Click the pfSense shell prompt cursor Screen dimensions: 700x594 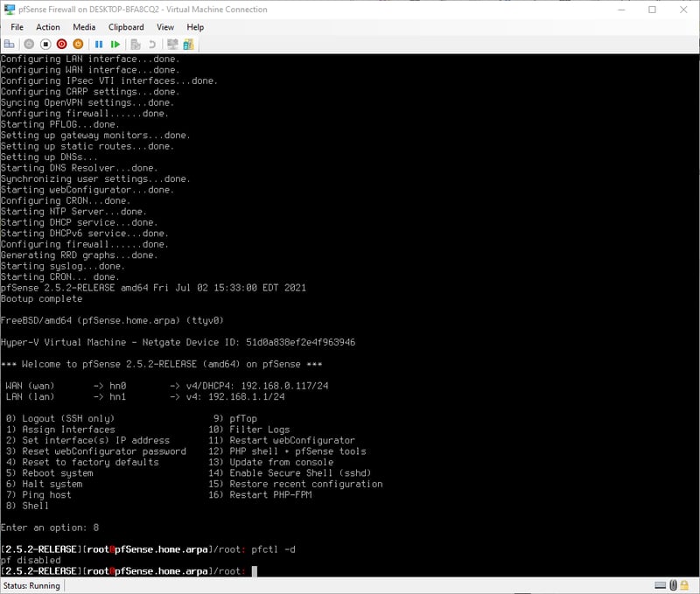(255, 571)
